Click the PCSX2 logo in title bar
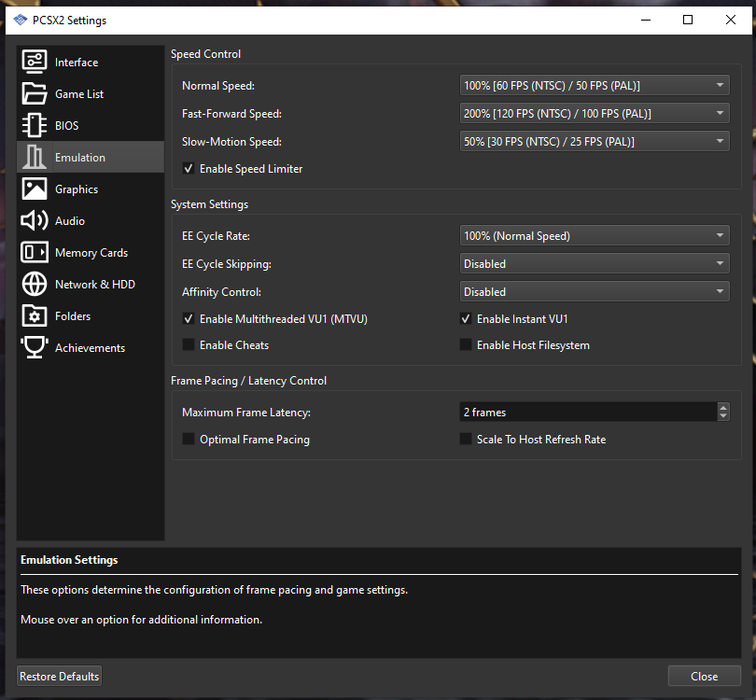This screenshot has height=700, width=756. 21,20
